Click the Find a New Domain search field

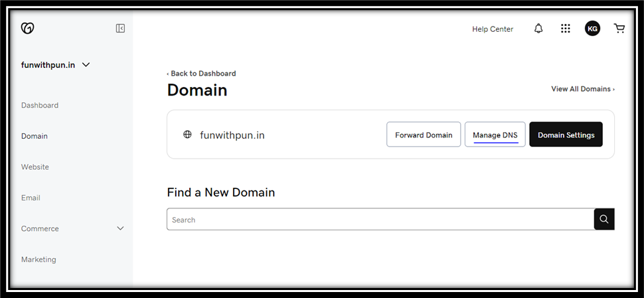click(380, 220)
